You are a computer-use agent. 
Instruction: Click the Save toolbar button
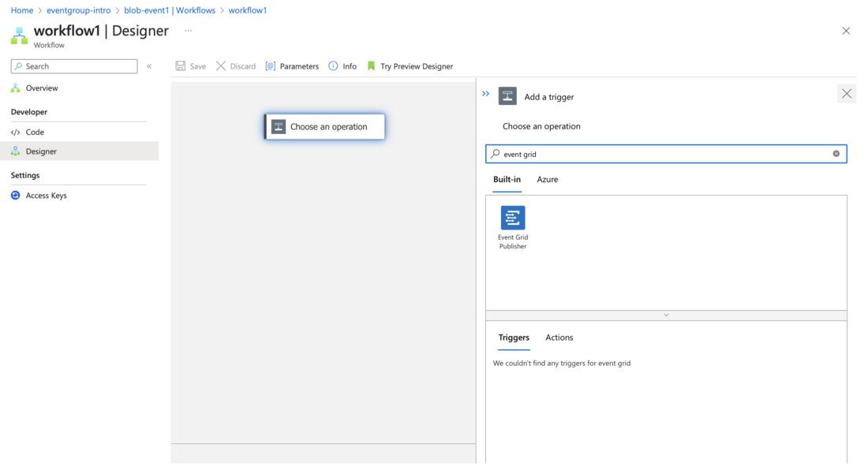click(190, 66)
